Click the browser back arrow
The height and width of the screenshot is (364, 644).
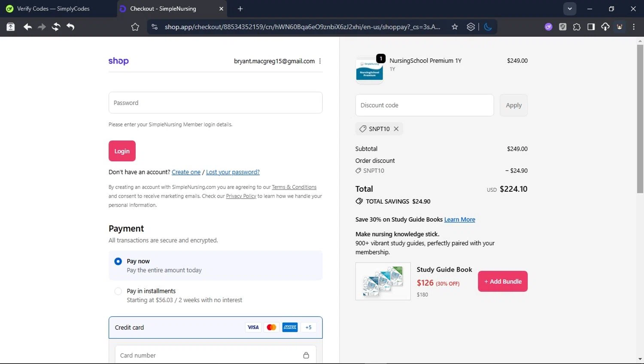(x=27, y=27)
